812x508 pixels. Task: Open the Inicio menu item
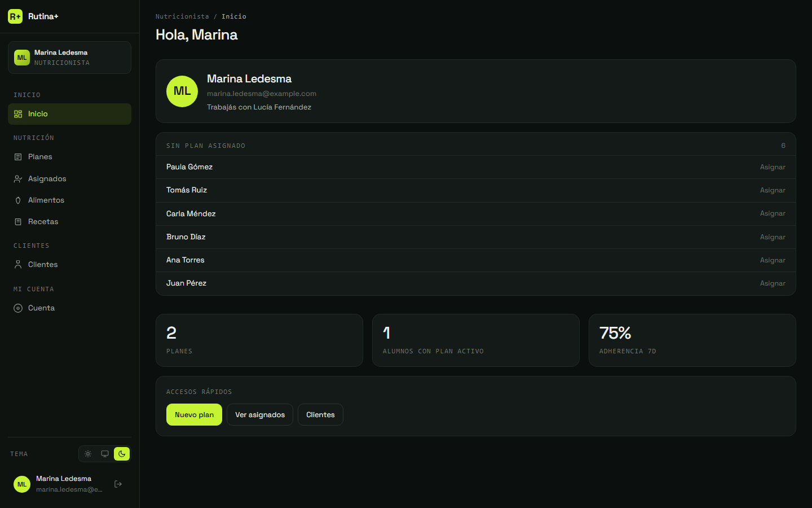click(x=69, y=114)
